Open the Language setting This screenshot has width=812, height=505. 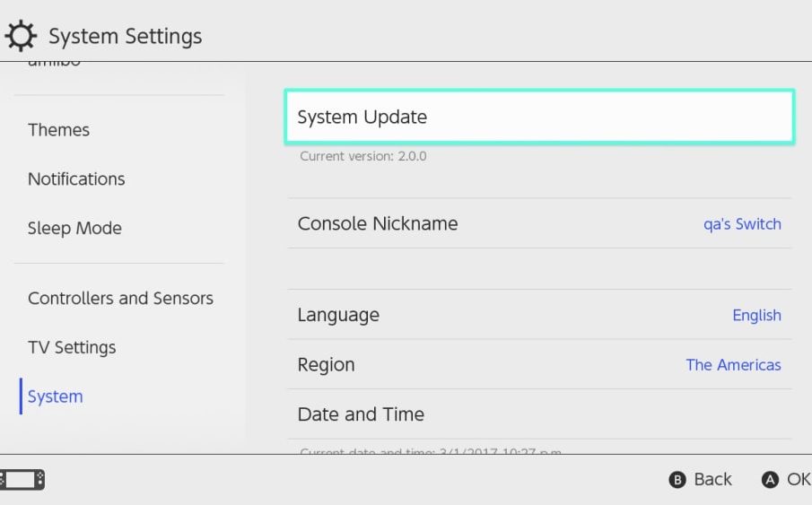point(338,315)
